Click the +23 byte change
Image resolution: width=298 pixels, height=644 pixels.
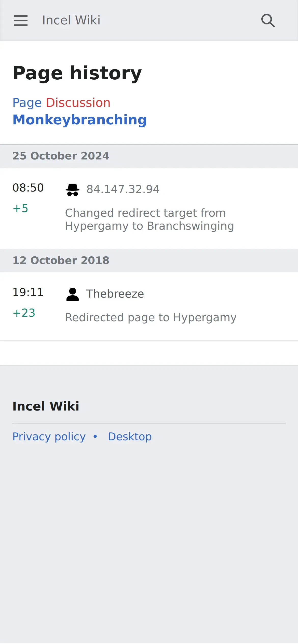pos(24,313)
